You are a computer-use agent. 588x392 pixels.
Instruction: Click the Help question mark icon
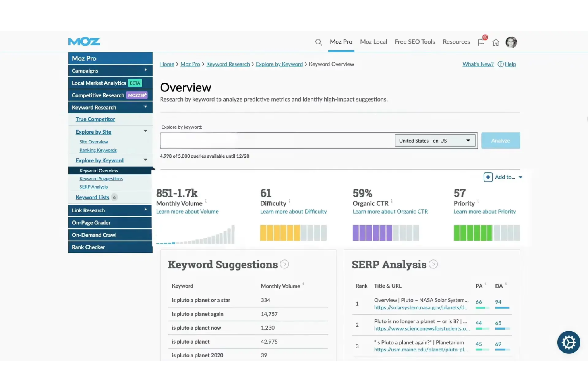point(501,64)
